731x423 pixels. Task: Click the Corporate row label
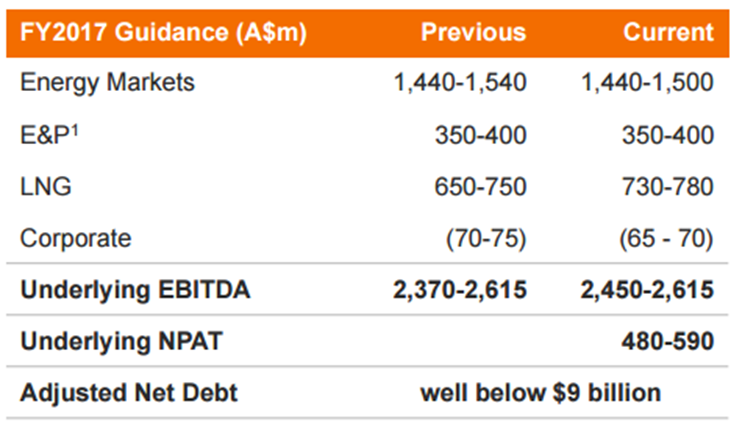coord(76,238)
